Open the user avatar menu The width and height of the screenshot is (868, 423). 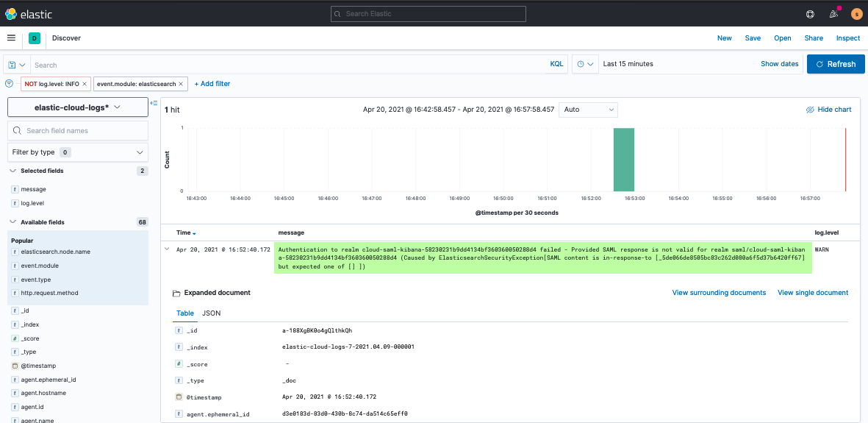point(856,13)
